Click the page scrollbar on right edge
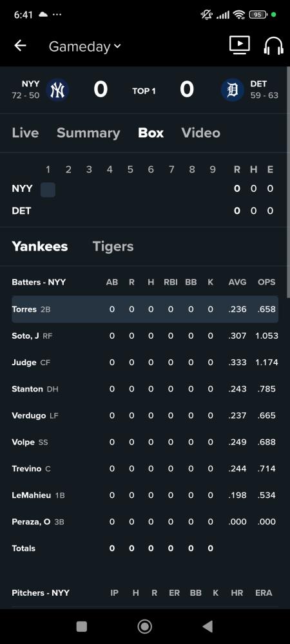 tap(288, 183)
